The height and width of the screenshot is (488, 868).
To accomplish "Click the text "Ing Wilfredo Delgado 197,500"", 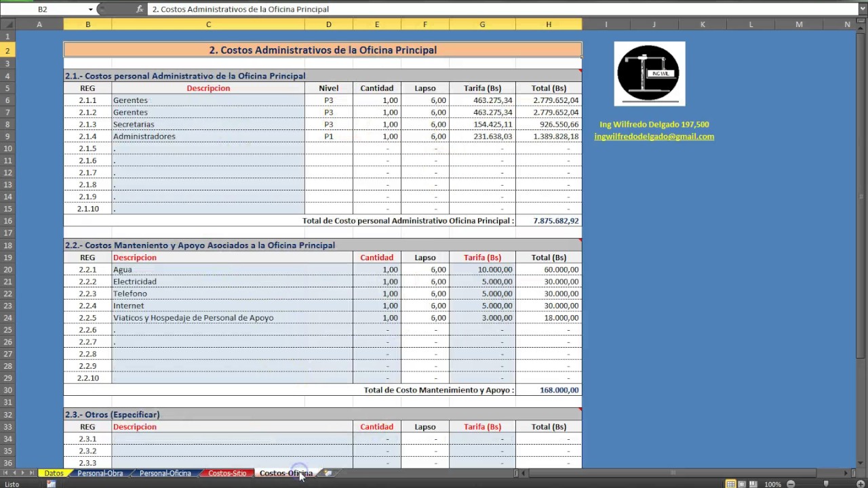I will tap(654, 124).
